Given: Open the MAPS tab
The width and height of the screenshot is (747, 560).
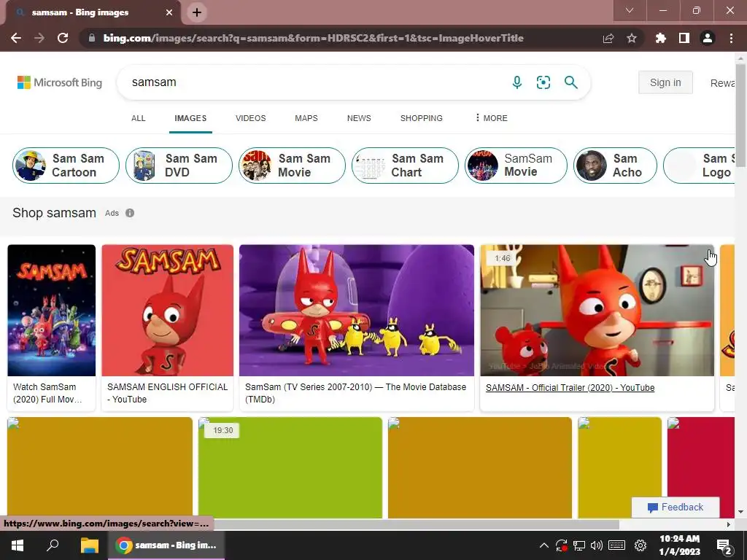Looking at the screenshot, I should pos(306,118).
